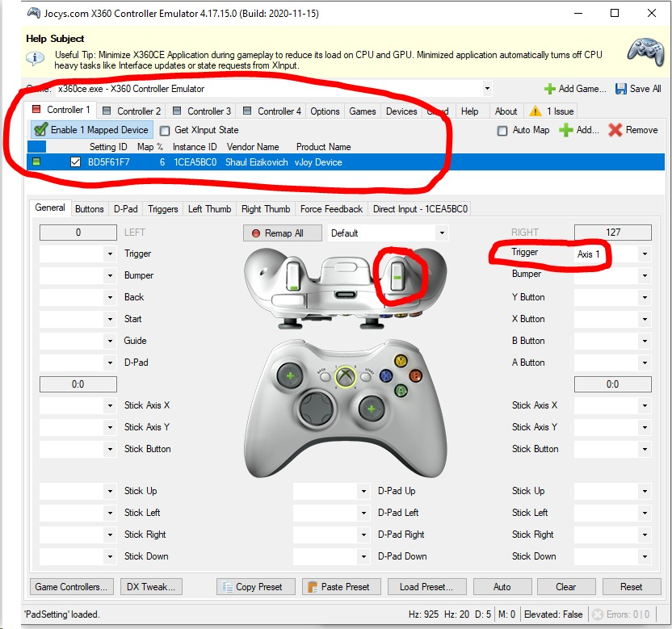Click the red Remap All record icon
Viewport: 672px width, 629px height.
(x=256, y=233)
